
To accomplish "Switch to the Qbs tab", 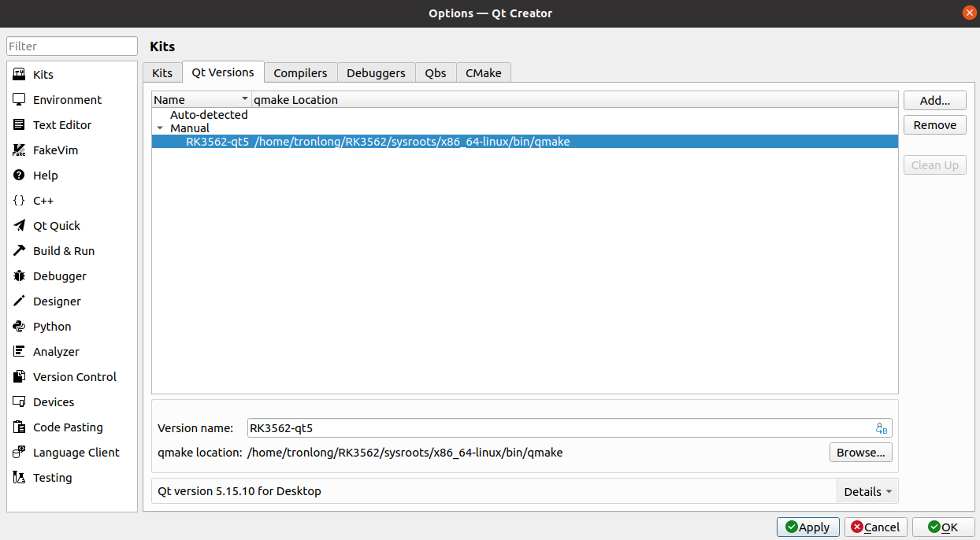I will [x=436, y=72].
